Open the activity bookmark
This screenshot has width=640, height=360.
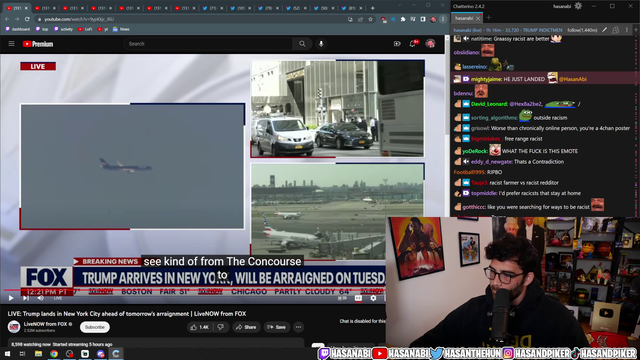click(x=63, y=29)
